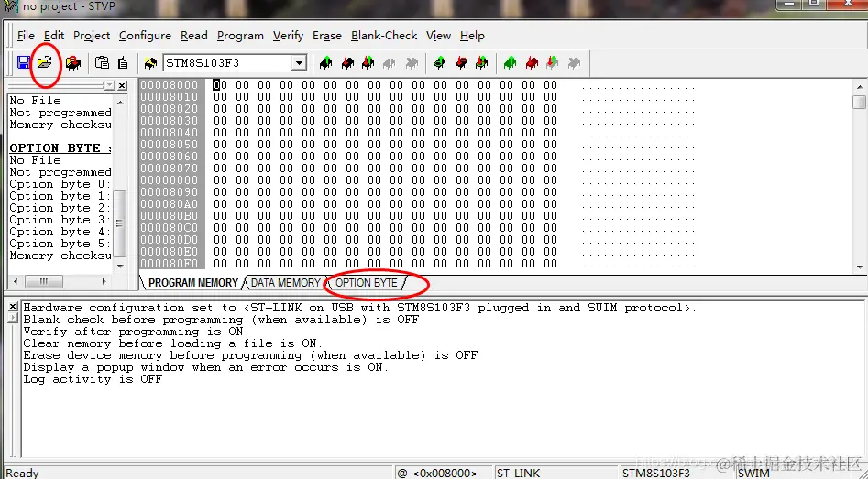Open Configure programmer icon left of device list
This screenshot has width=868, height=479.
[150, 63]
